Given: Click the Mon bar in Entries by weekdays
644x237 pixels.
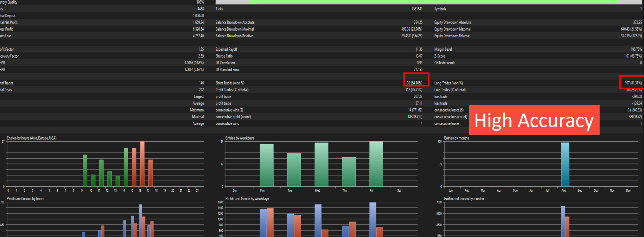Looking at the screenshot, I should click(x=267, y=165).
